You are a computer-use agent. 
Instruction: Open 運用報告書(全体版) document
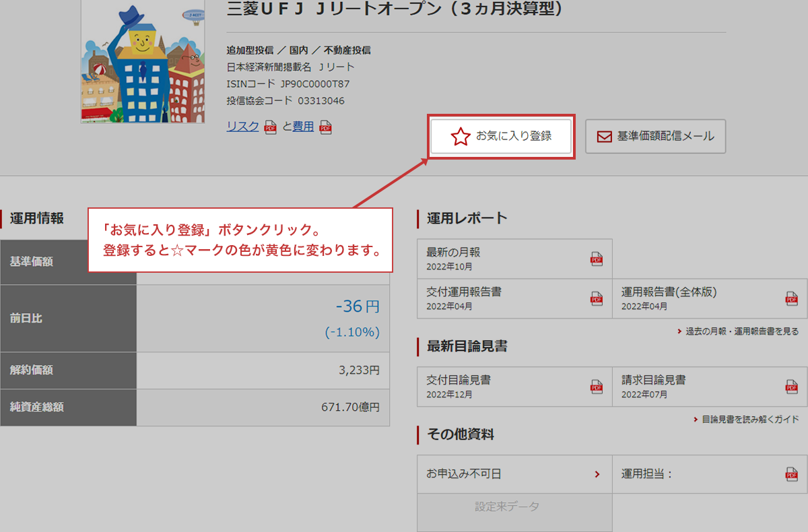710,298
